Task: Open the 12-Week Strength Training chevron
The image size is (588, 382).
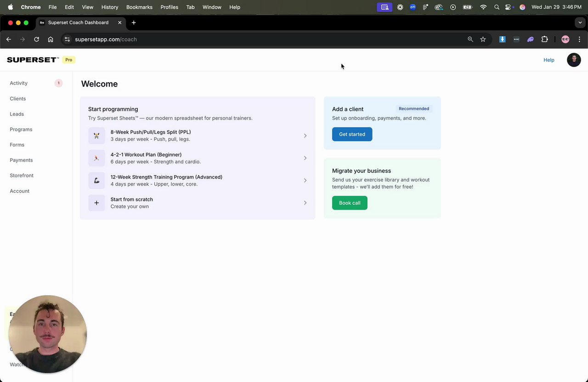Action: [305, 181]
